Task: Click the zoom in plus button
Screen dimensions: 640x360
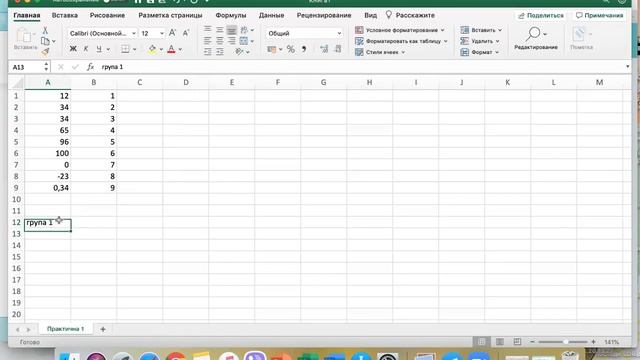Action: (593, 342)
